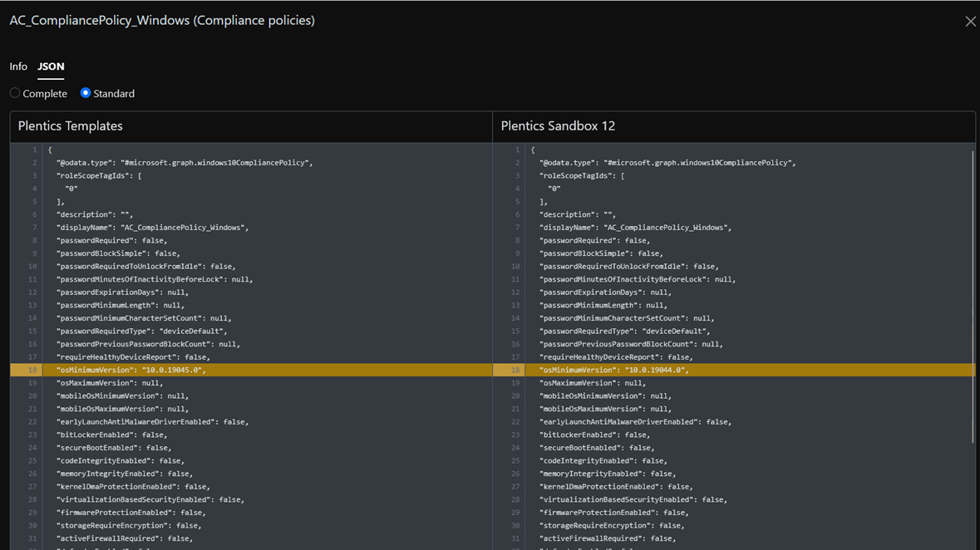Select the JSON tab
The height and width of the screenshot is (550, 980).
tap(51, 66)
